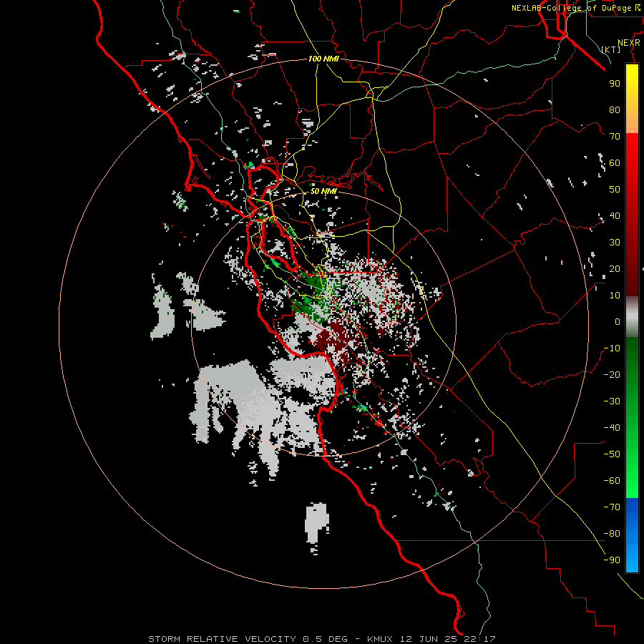The height and width of the screenshot is (644, 644).
Task: Click the 60 value on the velocity scale
Action: click(615, 163)
